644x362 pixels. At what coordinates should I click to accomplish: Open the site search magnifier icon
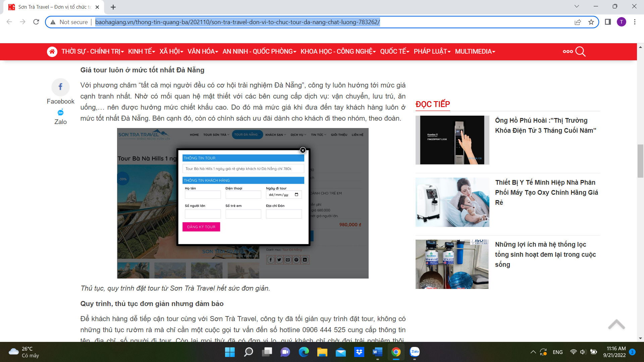pos(580,52)
